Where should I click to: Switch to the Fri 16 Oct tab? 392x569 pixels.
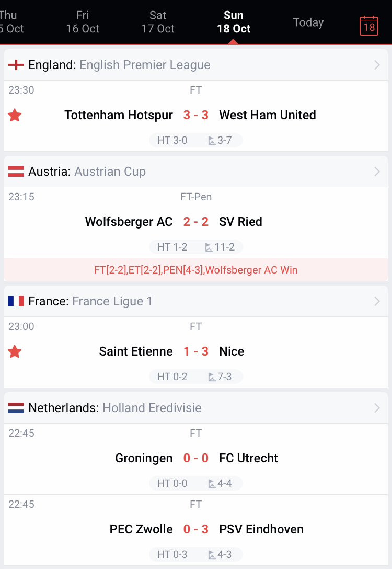coord(83,22)
